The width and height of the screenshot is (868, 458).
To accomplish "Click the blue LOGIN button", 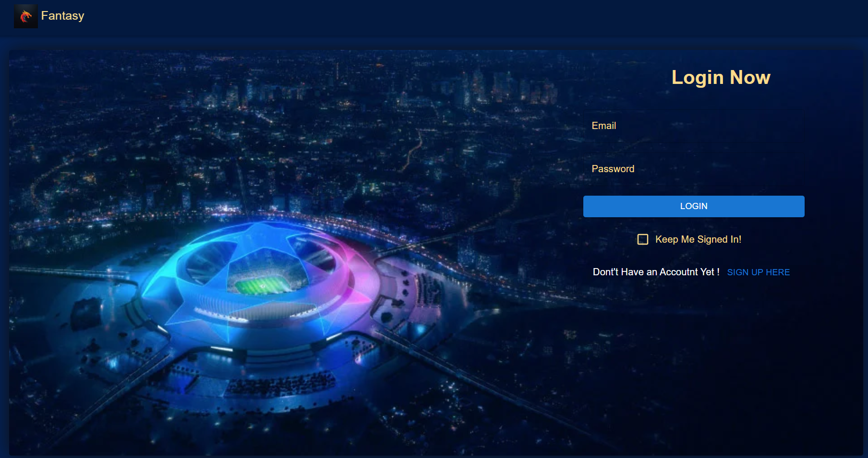I will 694,206.
